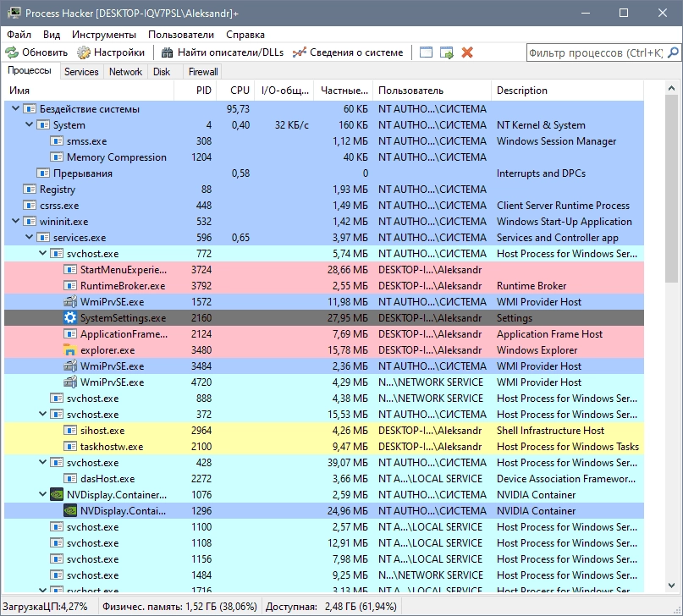
Task: Collapse svchost.exe PID 772 node
Action: (x=42, y=253)
